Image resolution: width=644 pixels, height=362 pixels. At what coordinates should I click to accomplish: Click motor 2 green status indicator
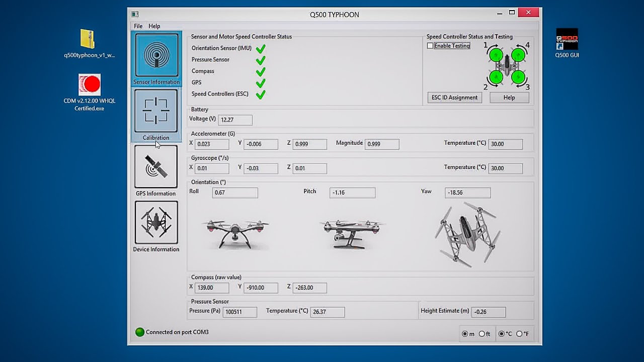[x=496, y=77]
